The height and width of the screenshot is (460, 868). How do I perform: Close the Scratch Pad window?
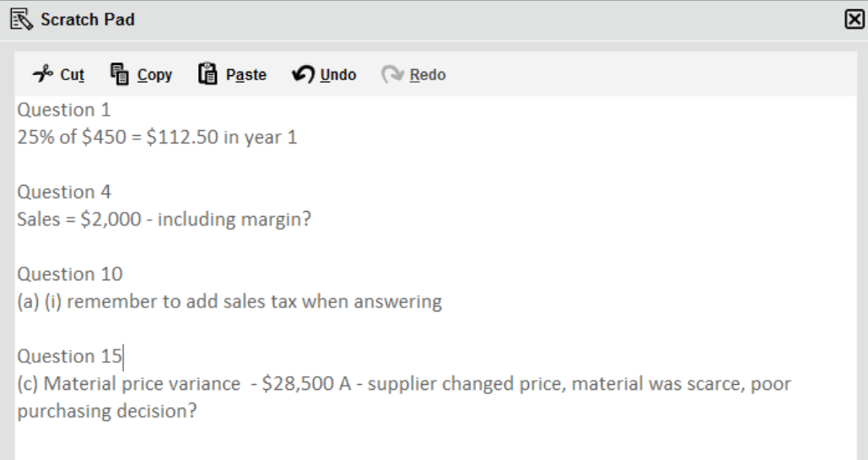click(855, 19)
